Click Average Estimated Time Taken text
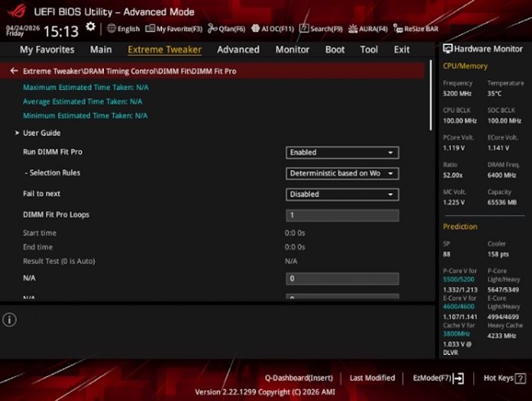 point(83,101)
